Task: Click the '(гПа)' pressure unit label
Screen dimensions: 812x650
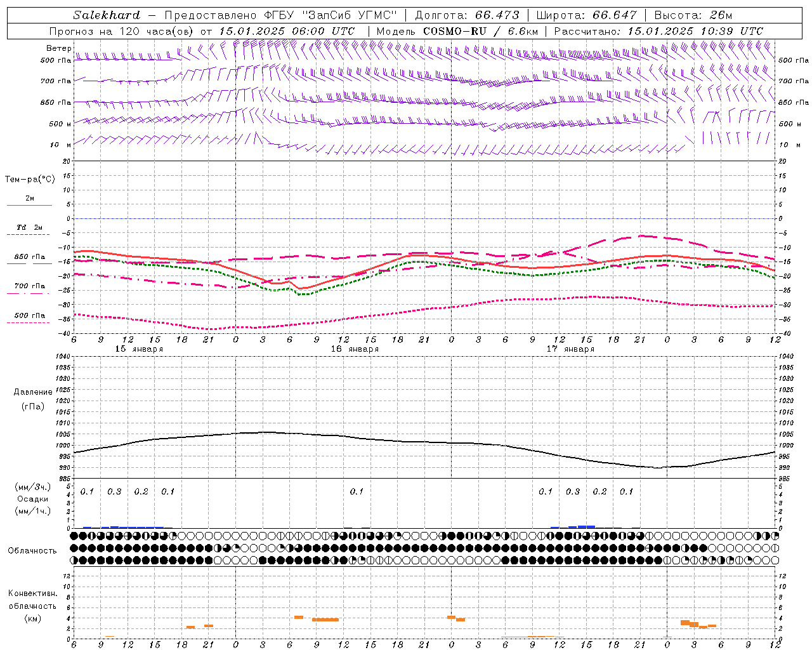Action: [33, 406]
